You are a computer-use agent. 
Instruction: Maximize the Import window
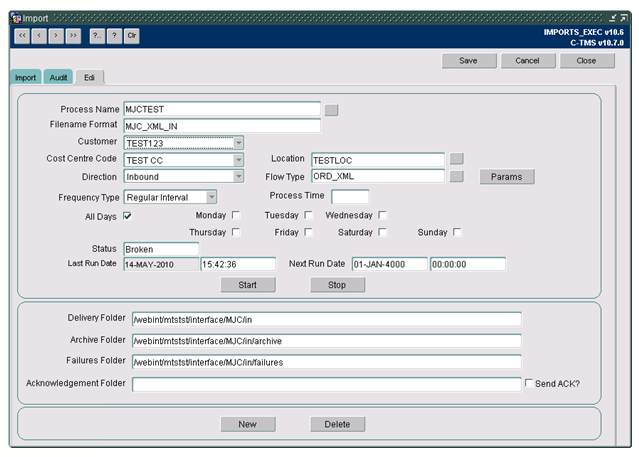[624, 18]
